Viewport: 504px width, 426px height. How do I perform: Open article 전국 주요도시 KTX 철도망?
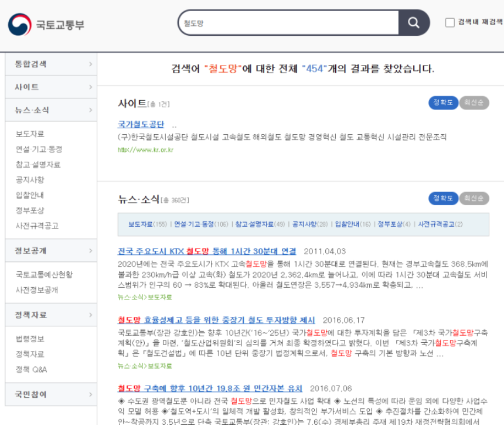(x=207, y=251)
